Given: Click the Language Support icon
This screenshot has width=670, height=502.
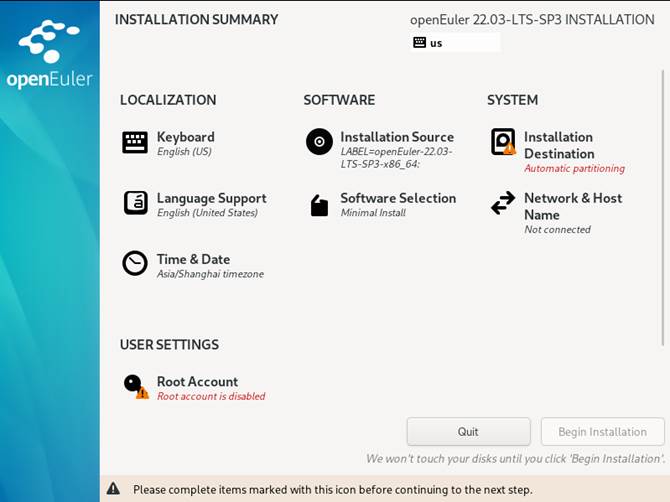Looking at the screenshot, I should 135,203.
